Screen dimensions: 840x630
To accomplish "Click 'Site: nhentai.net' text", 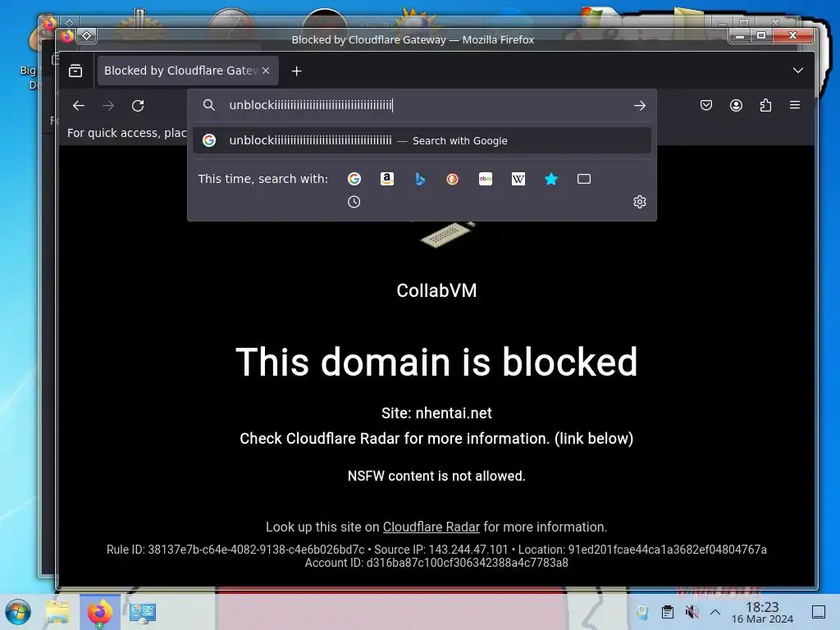I will (x=436, y=413).
